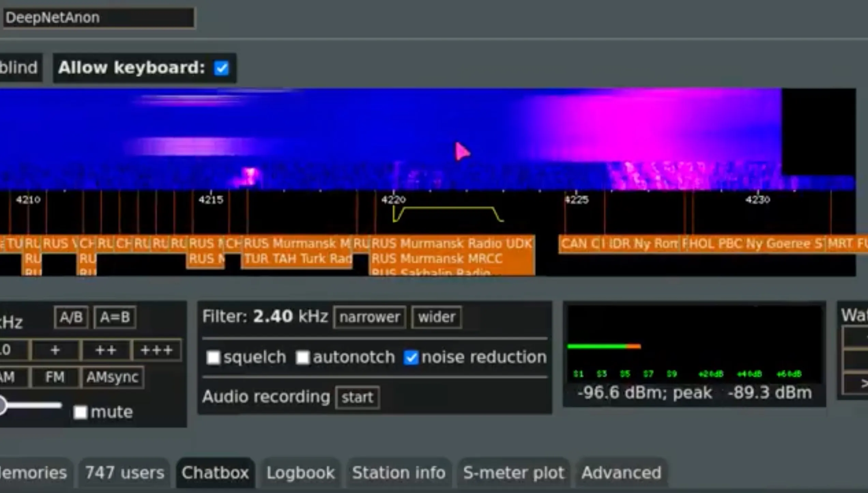Toggle the Allow keyboard checkbox

coord(221,68)
